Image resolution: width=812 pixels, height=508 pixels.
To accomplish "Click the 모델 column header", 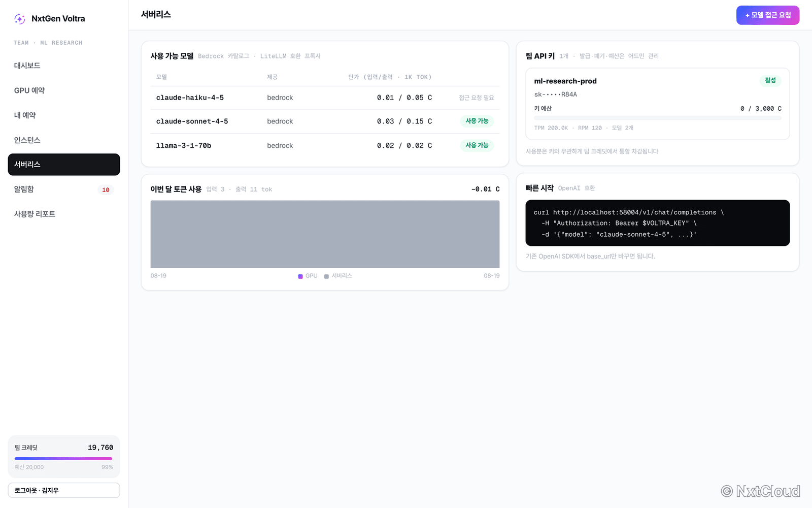I will point(161,77).
